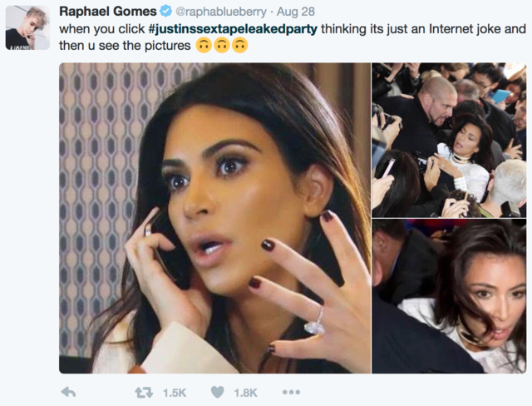The width and height of the screenshot is (532, 406).
Task: Open the crowd photo with bald bodyguard
Action: click(x=449, y=140)
